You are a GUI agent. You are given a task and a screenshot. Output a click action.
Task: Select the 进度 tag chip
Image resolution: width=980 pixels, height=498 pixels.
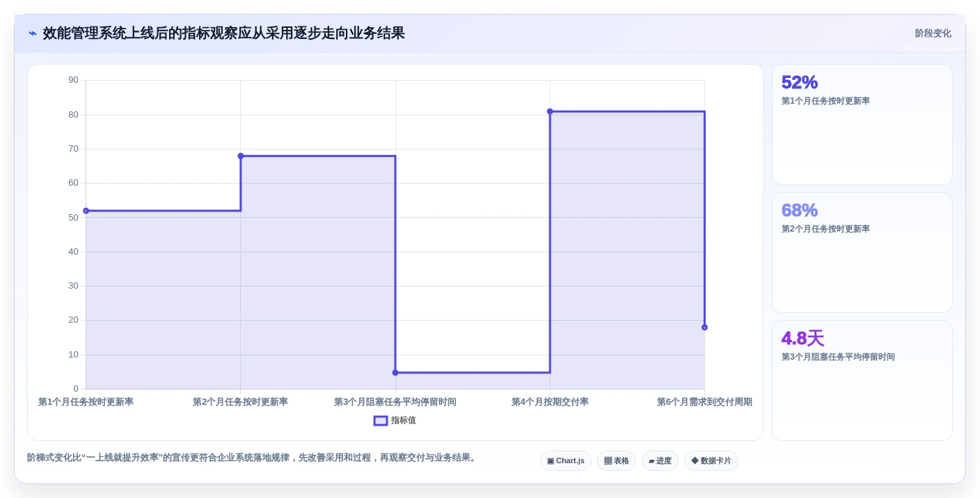tap(660, 461)
